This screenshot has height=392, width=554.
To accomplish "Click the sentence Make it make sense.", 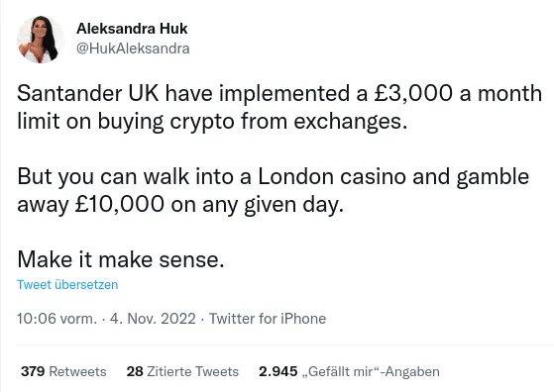I will coord(121,259).
